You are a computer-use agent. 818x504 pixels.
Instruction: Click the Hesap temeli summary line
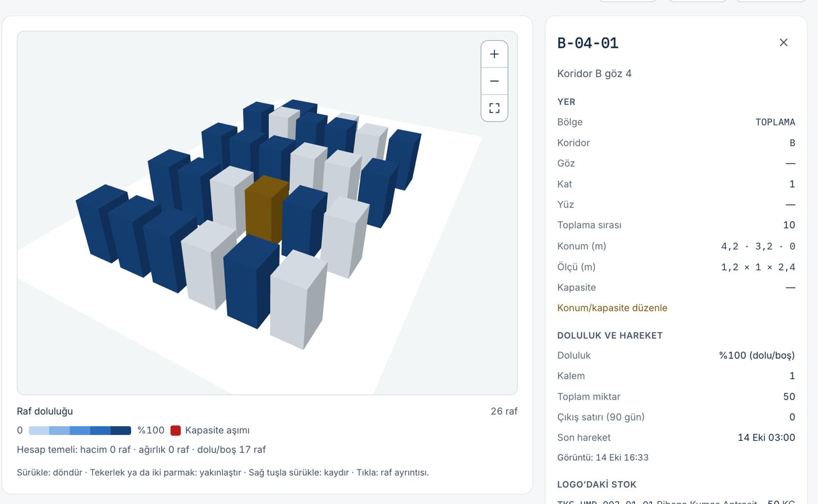[x=141, y=450]
